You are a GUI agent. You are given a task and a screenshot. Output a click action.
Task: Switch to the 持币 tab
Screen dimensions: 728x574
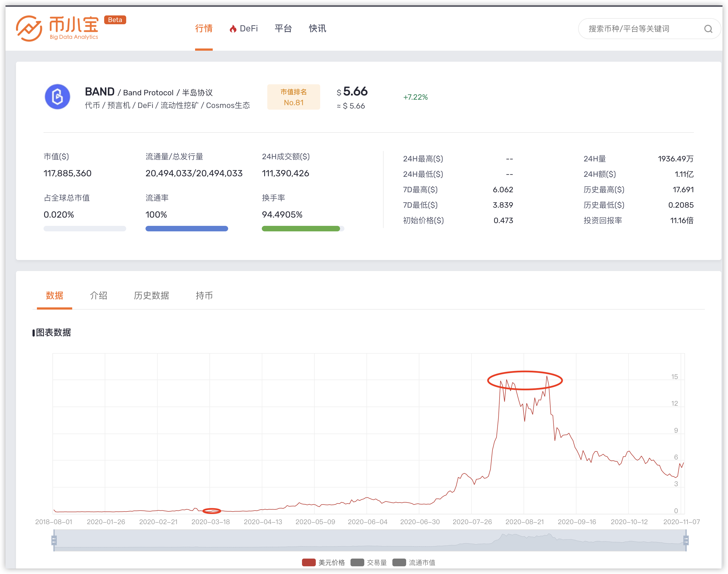204,296
